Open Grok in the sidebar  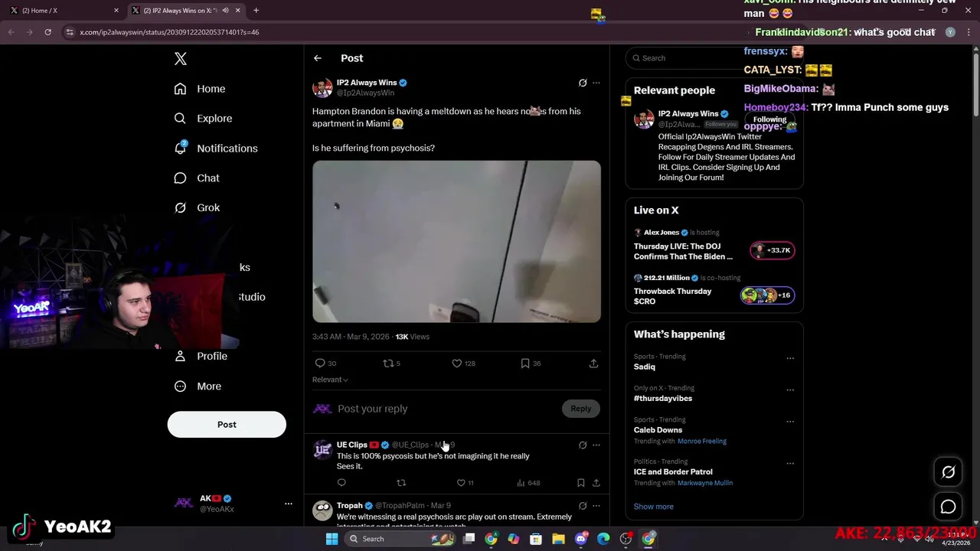(197, 207)
